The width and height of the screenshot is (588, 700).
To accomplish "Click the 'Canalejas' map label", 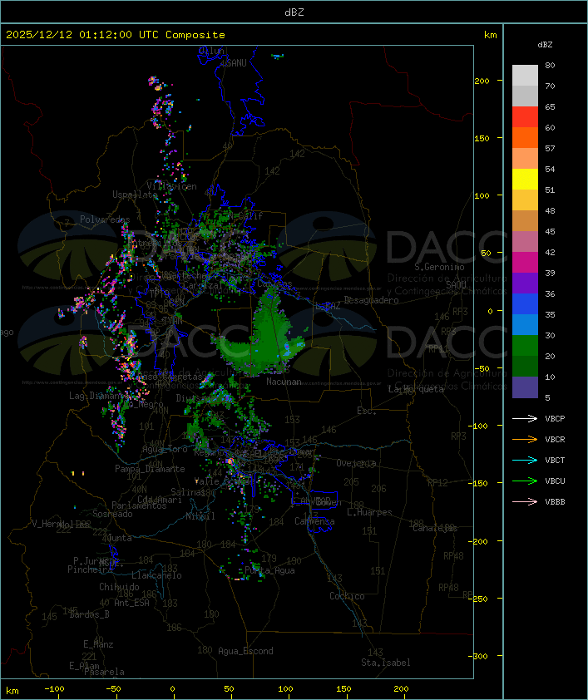I will pyautogui.click(x=435, y=528).
